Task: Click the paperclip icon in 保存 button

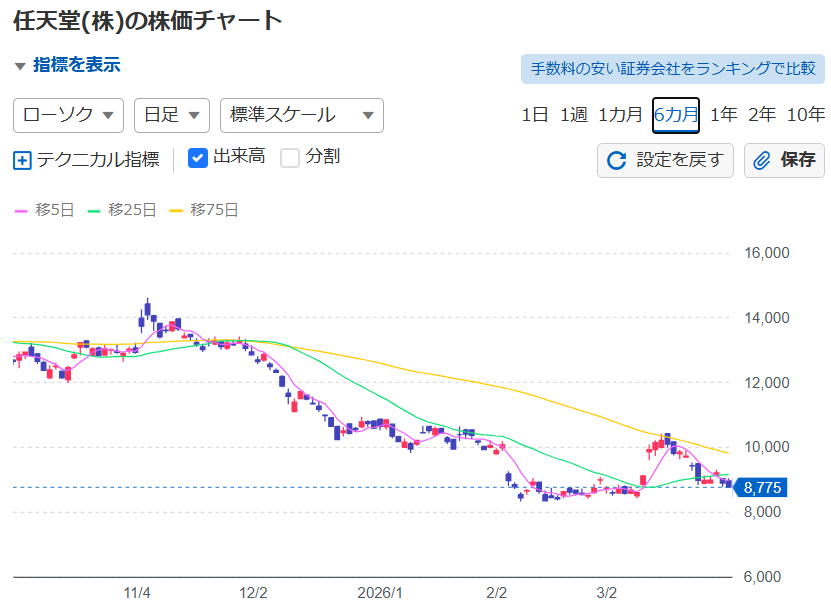Action: 762,160
